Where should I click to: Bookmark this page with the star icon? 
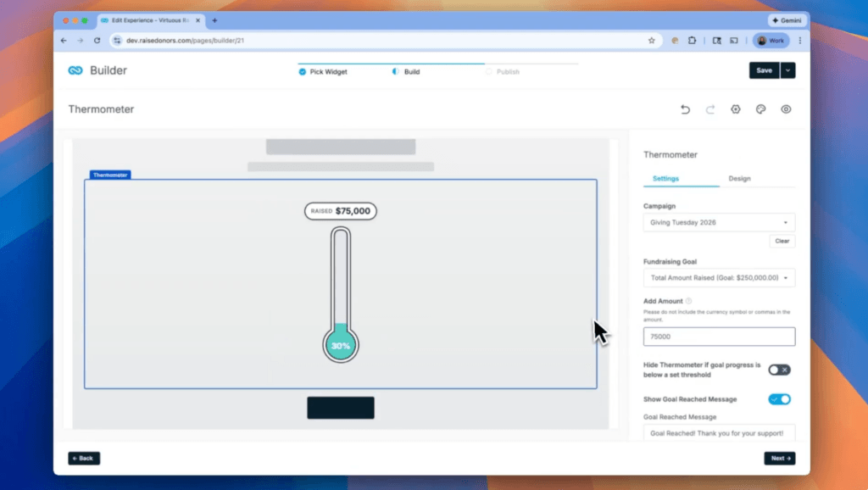point(652,41)
